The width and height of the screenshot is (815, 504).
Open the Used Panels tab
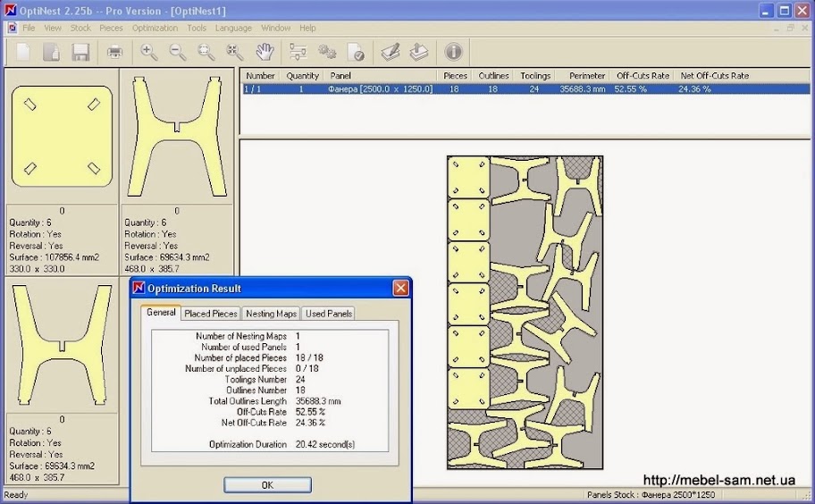[328, 314]
